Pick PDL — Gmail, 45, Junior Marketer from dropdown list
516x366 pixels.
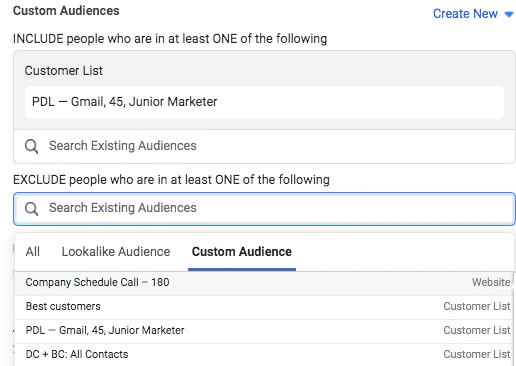tap(264, 330)
